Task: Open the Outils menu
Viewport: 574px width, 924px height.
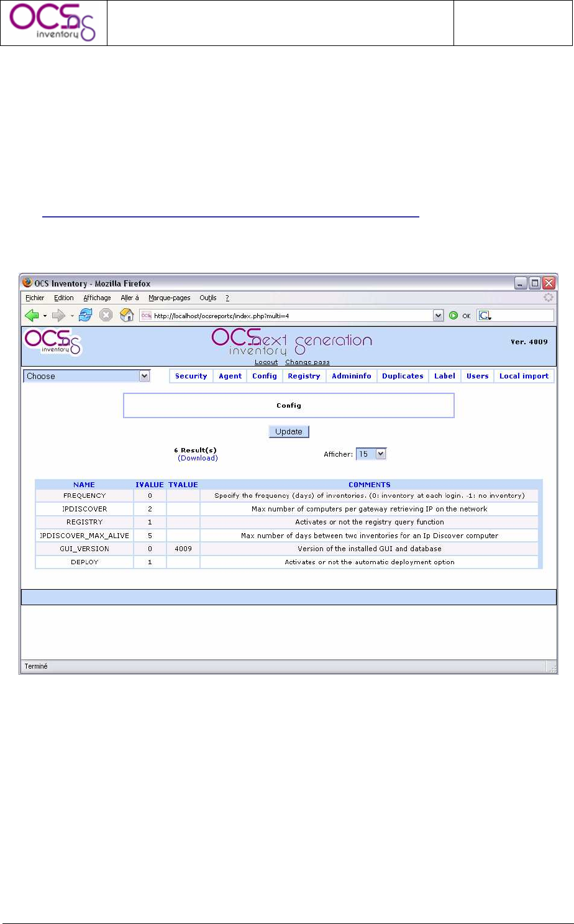Action: coord(208,298)
